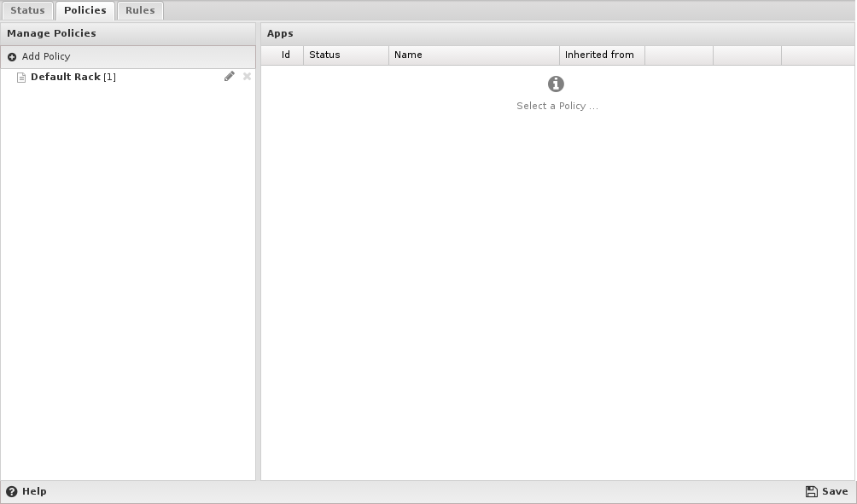
Task: Click the Apps panel title
Action: pyautogui.click(x=280, y=34)
